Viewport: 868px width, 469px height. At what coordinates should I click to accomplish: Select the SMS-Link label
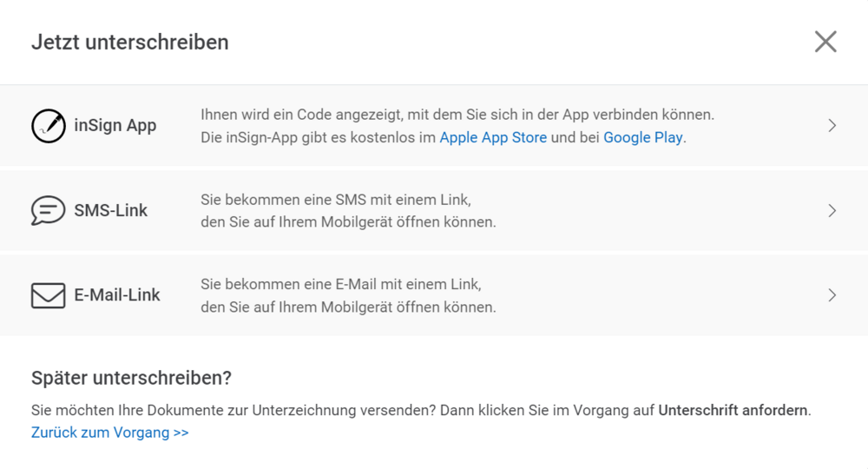click(x=111, y=210)
